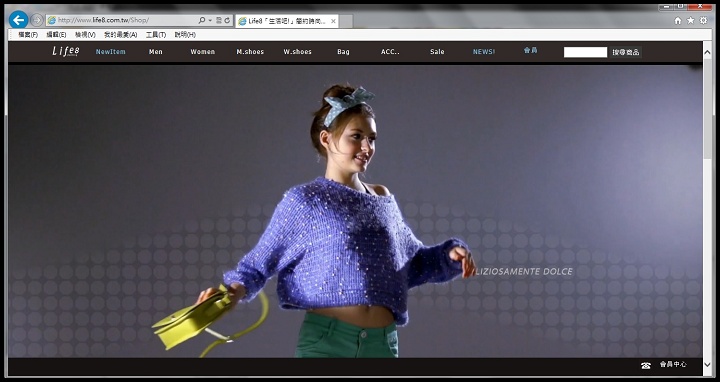Open the 工具(T) menu

[x=156, y=35]
